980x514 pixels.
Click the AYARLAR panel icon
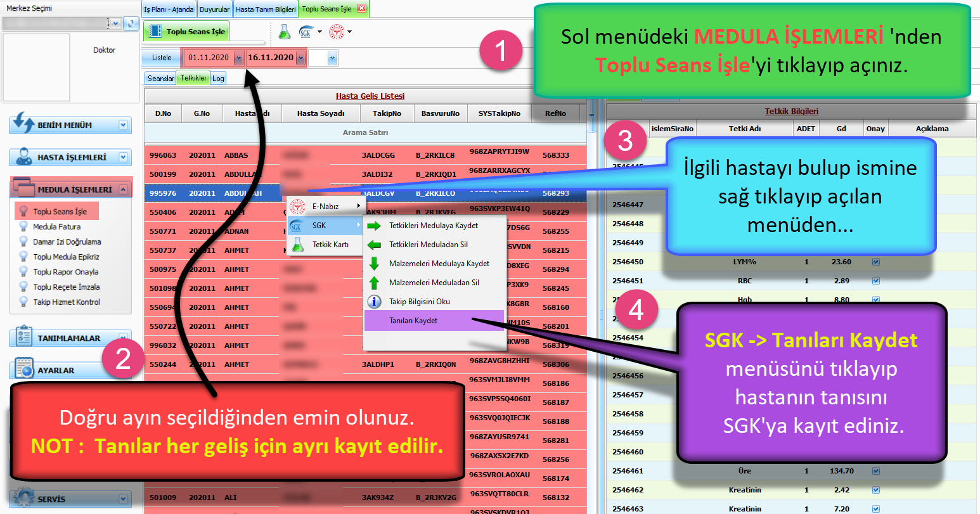(23, 368)
